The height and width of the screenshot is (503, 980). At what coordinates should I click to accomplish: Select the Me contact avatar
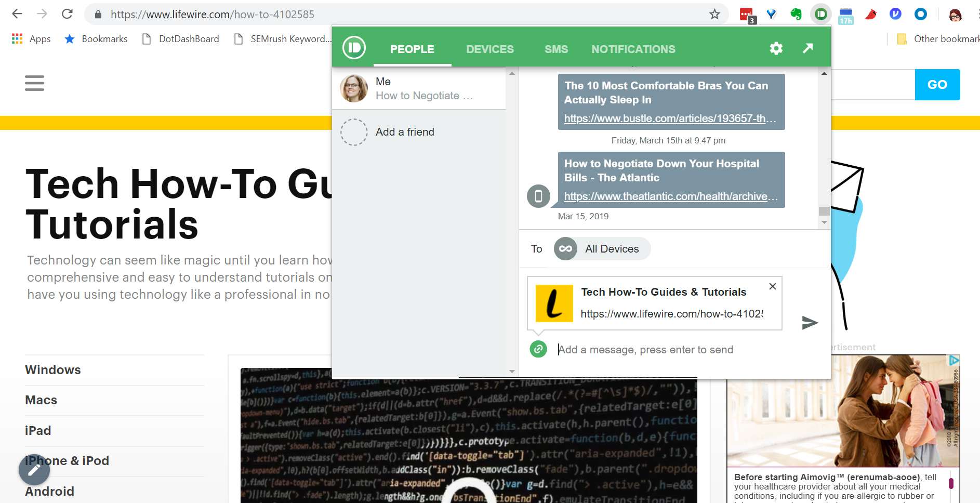354,88
